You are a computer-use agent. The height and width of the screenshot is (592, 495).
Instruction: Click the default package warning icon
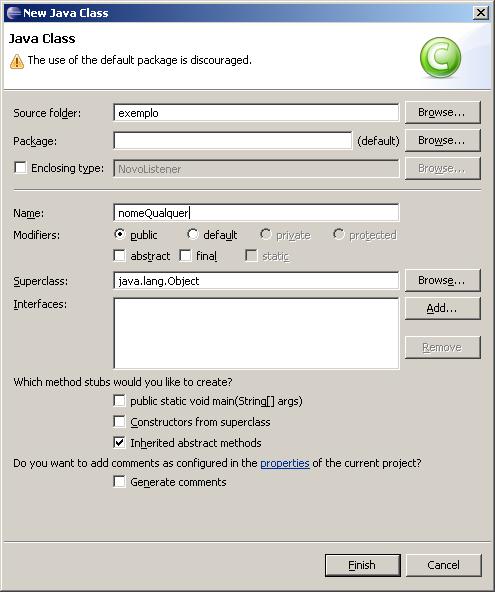point(17,61)
